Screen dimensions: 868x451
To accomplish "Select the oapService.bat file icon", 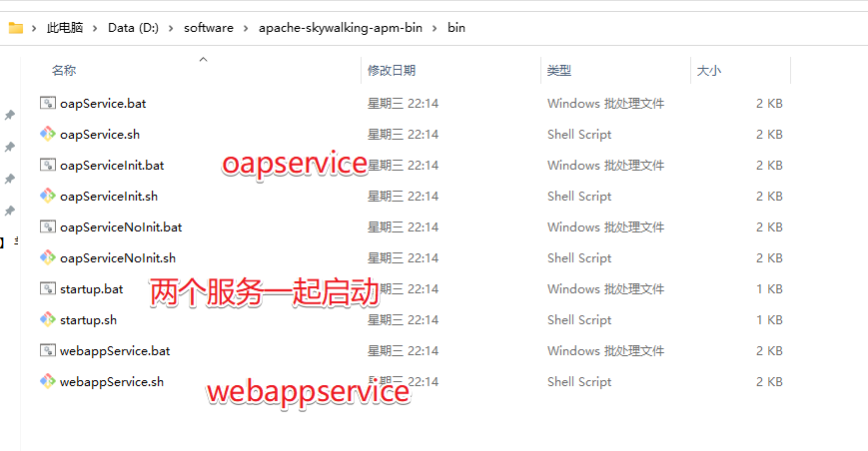I will 48,103.
